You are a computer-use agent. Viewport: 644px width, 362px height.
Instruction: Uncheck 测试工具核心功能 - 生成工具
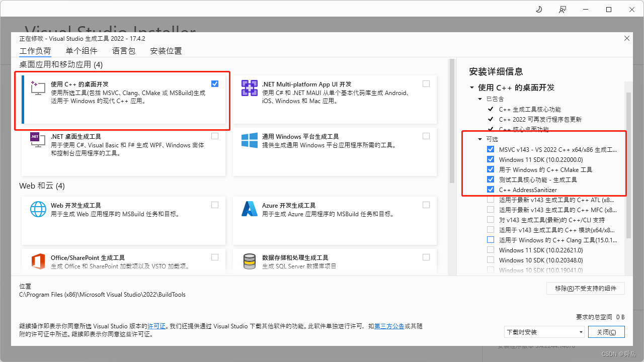coord(491,179)
